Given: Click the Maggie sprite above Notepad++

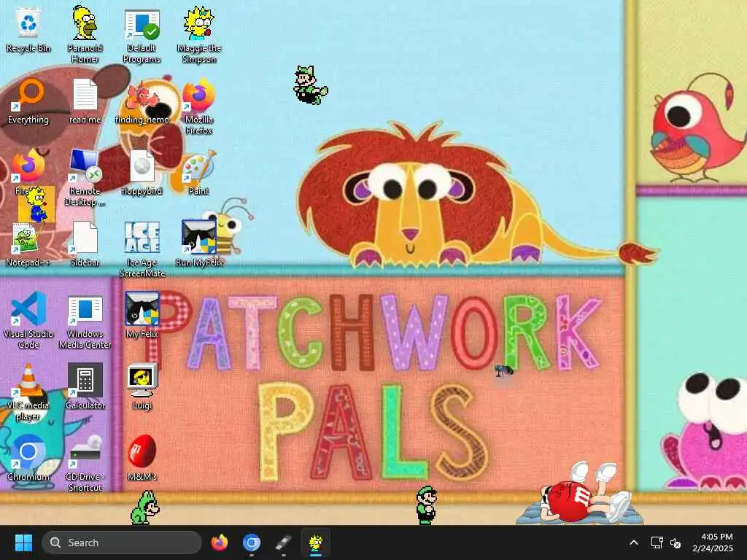Looking at the screenshot, I should (x=36, y=205).
